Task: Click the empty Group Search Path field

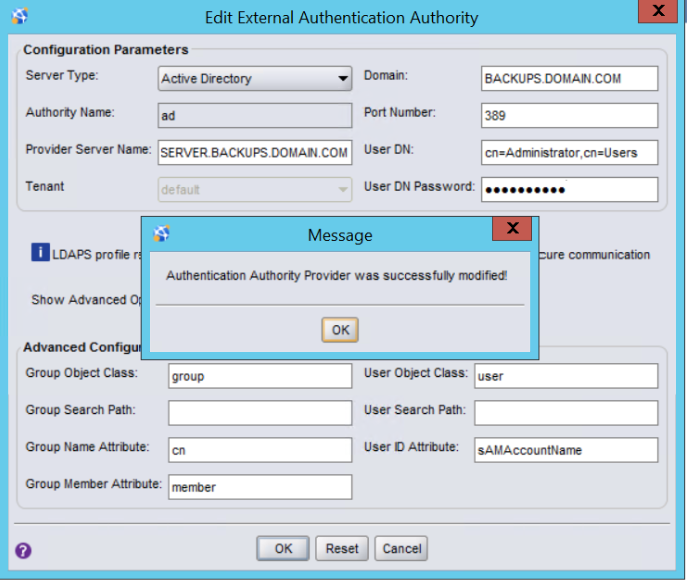Action: click(260, 412)
